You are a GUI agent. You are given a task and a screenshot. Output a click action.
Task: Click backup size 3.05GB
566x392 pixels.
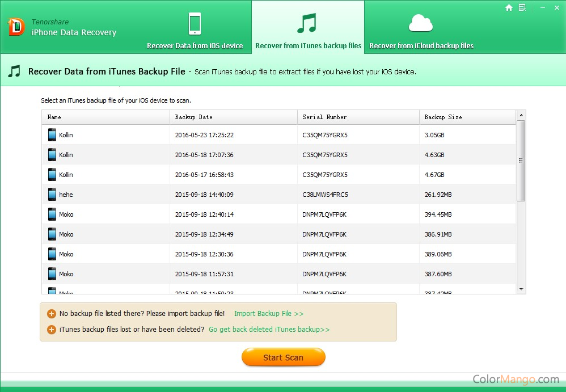[x=434, y=135]
